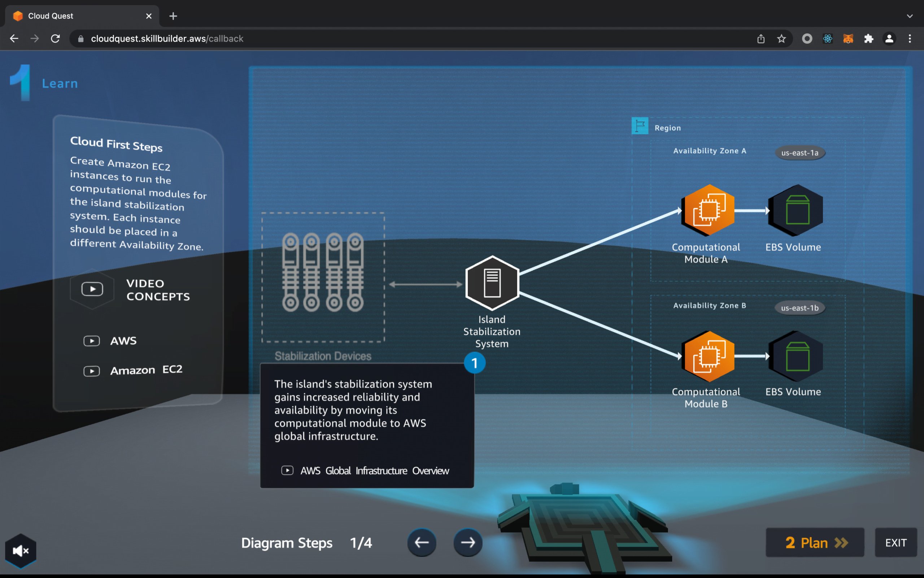The width and height of the screenshot is (924, 578).
Task: Advance to next diagram step
Action: coord(468,543)
